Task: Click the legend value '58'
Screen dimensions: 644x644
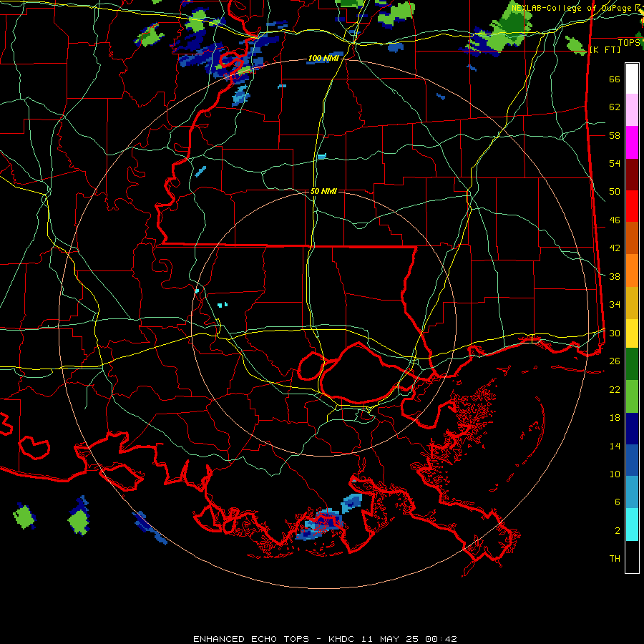Action: 615,135
